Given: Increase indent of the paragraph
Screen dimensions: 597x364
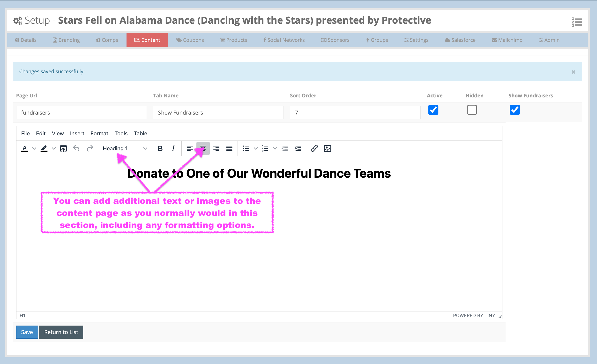Looking at the screenshot, I should (298, 148).
